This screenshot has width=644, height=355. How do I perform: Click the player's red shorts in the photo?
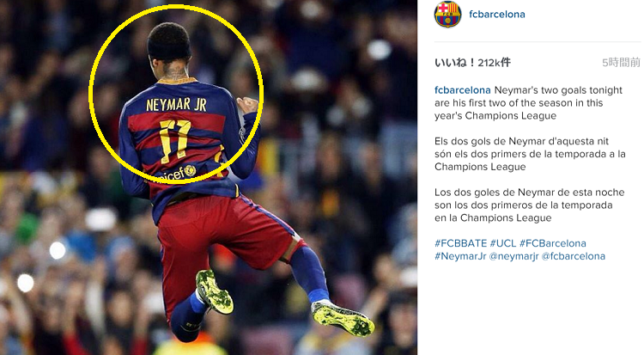(x=222, y=239)
